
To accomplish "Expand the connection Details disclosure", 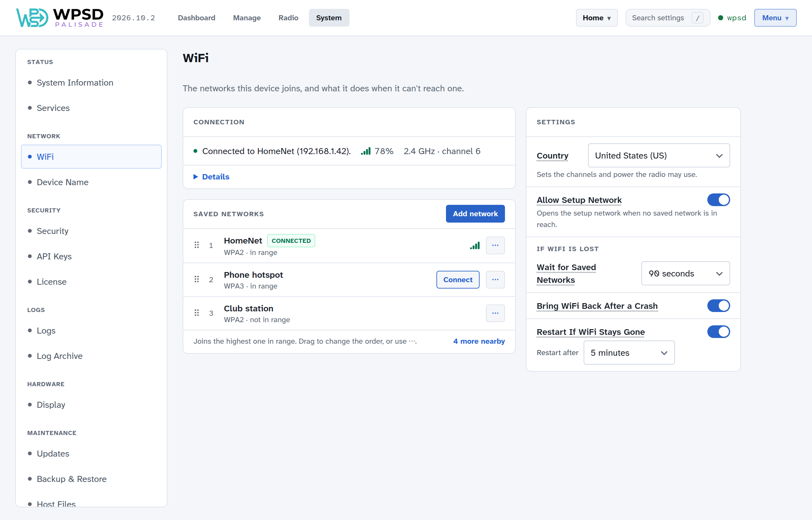I will [x=212, y=177].
